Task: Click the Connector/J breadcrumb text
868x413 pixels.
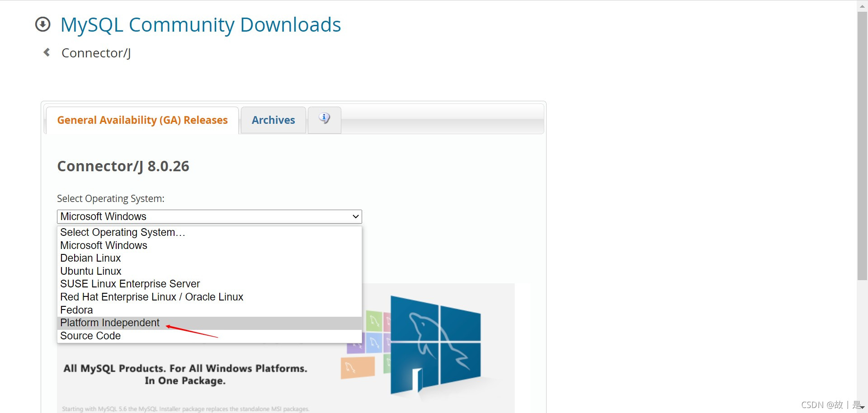Action: coord(96,53)
